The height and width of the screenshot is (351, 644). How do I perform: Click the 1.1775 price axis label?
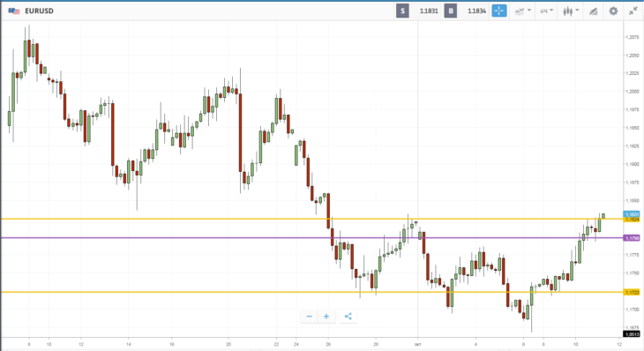coord(633,255)
